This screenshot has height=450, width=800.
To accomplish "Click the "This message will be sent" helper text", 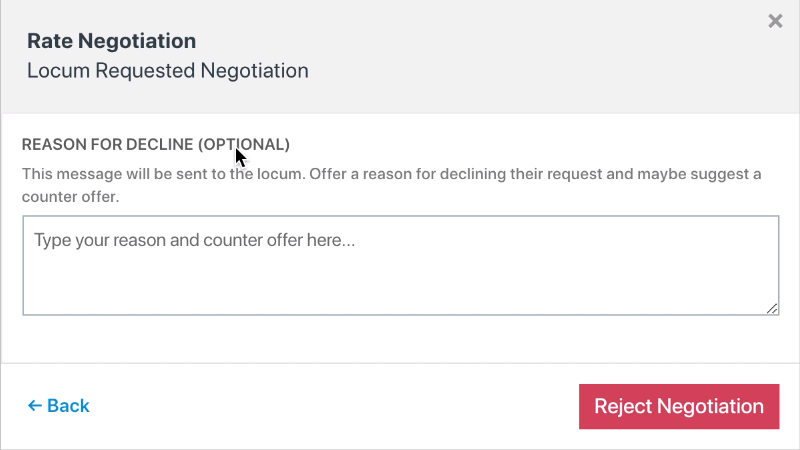I will click(110, 174).
